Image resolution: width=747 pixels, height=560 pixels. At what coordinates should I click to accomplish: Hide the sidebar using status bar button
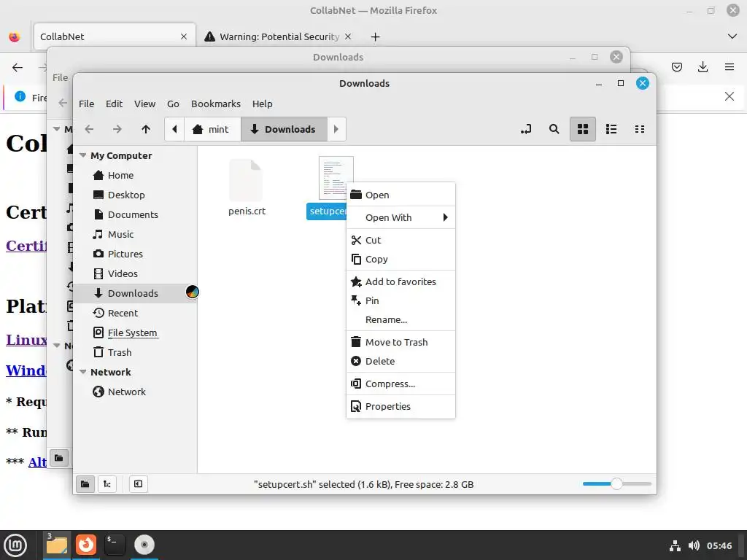coord(138,484)
